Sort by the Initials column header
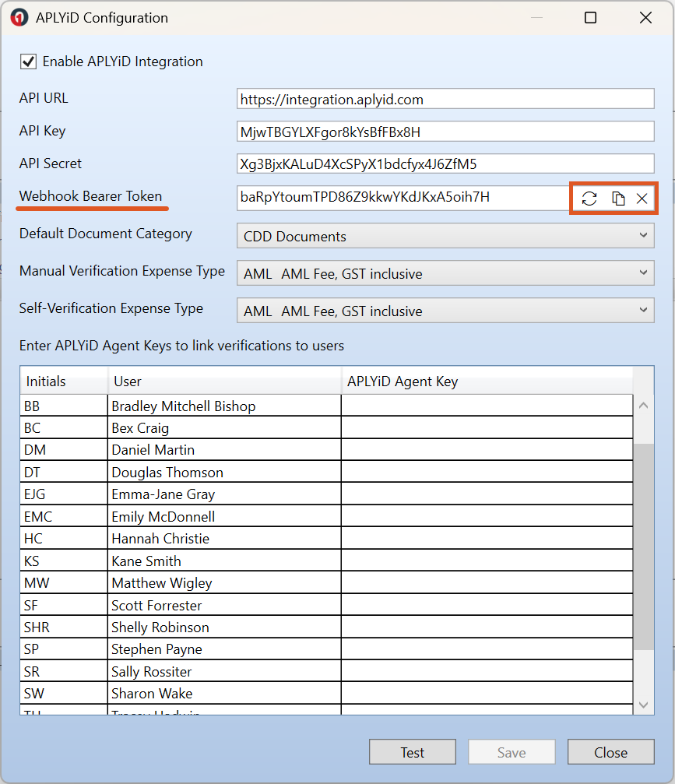This screenshot has height=784, width=675. coord(64,381)
